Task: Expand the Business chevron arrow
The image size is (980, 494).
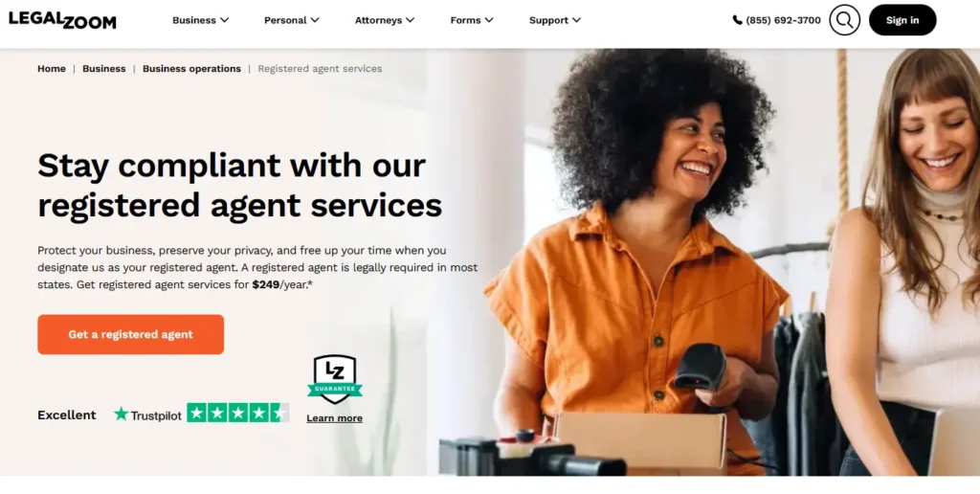Action: coord(224,20)
